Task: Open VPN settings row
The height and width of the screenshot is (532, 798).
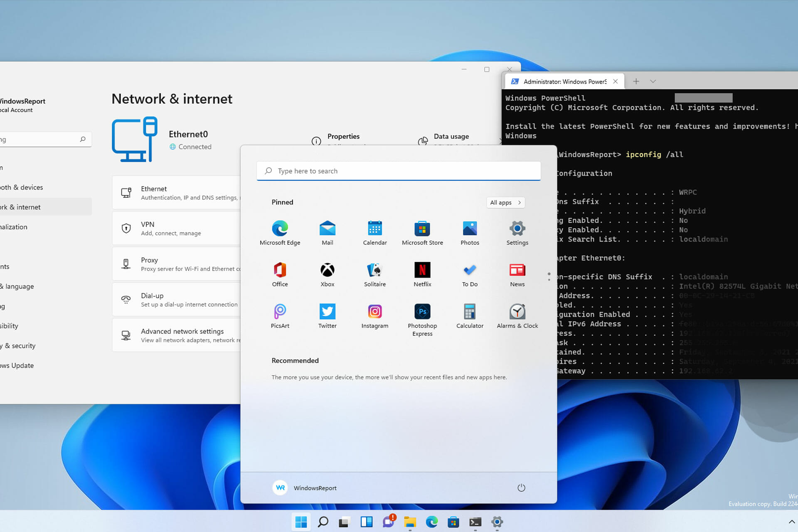Action: (176, 228)
